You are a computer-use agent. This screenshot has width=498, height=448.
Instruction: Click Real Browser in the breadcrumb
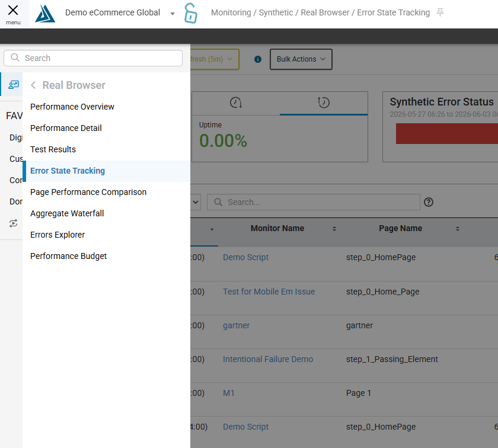tap(325, 12)
